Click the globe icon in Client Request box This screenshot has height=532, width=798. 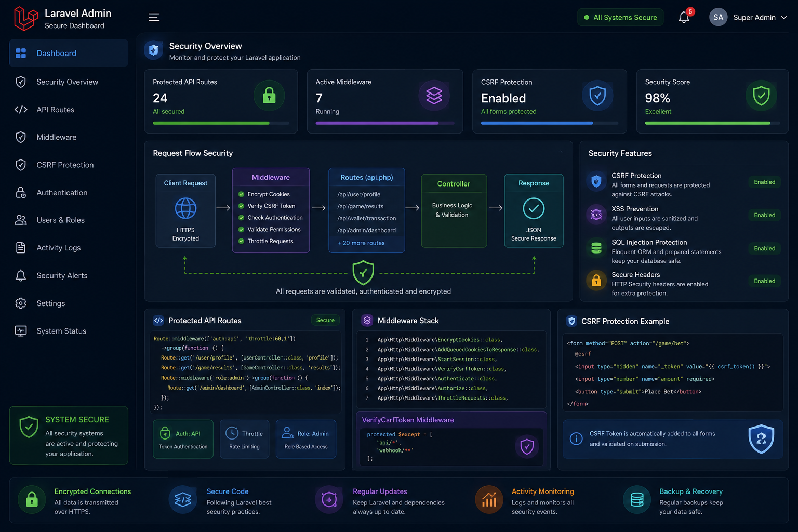[185, 208]
